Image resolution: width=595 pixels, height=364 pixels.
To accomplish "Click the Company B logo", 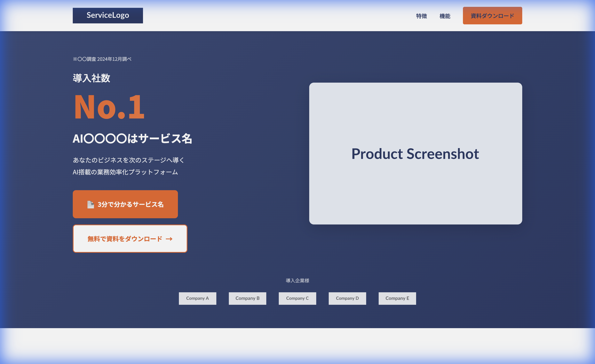I will tap(247, 298).
